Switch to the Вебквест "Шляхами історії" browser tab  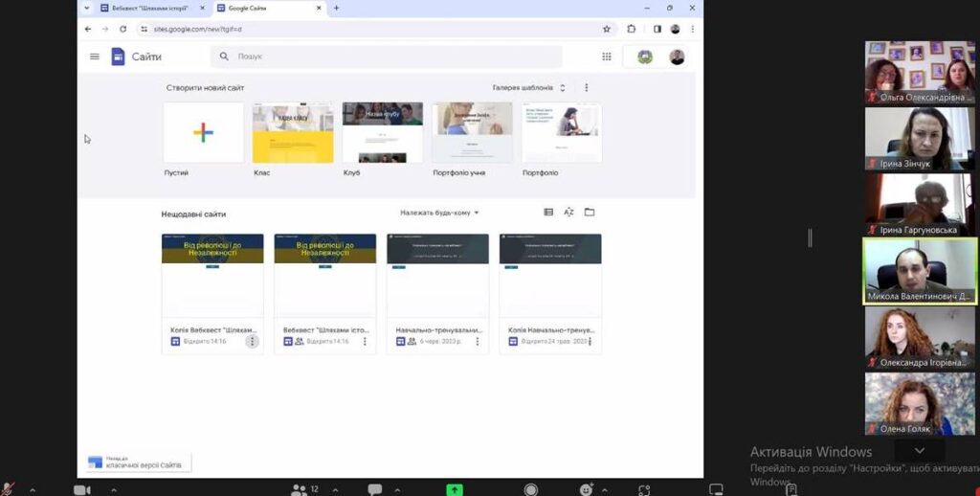[x=148, y=8]
